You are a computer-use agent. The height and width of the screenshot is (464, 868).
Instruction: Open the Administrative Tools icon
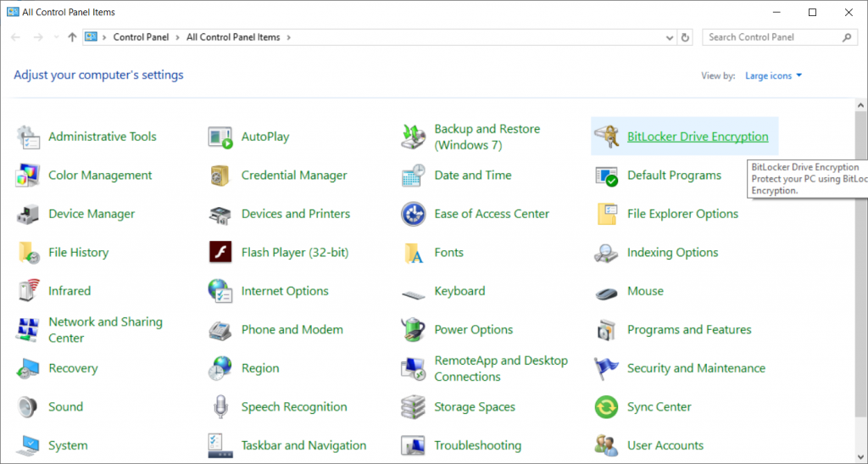click(28, 137)
